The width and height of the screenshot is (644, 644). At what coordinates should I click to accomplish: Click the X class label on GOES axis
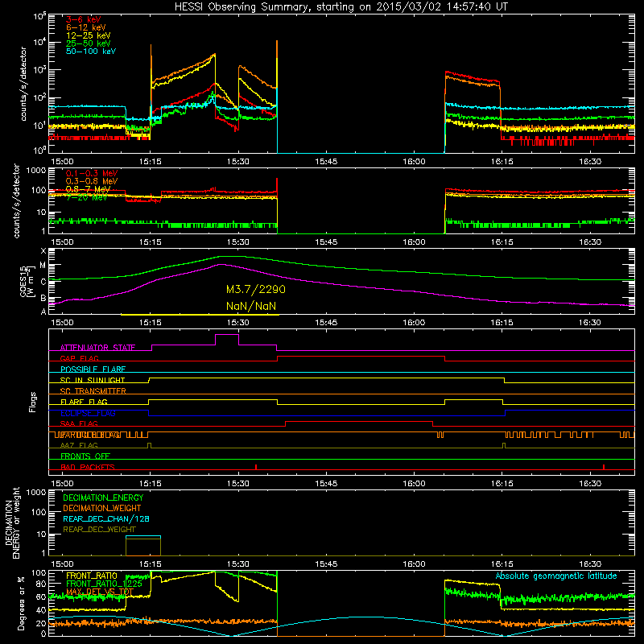43,251
